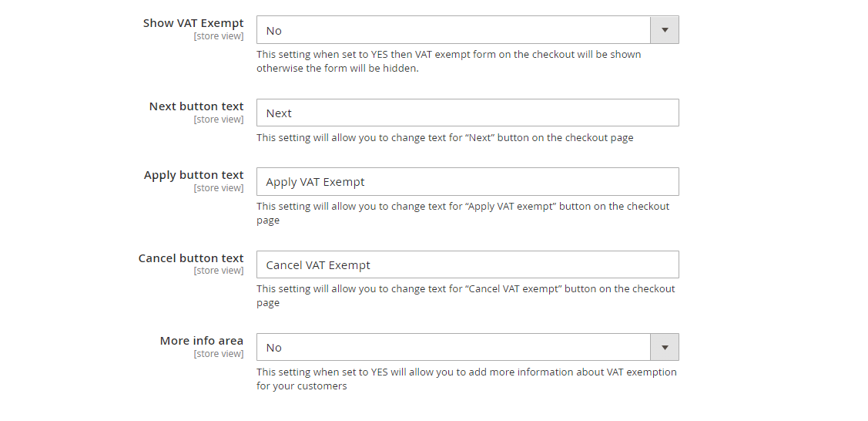Screen dimensions: 868x421
Task: Click the Cancel button text label
Action: 191,258
